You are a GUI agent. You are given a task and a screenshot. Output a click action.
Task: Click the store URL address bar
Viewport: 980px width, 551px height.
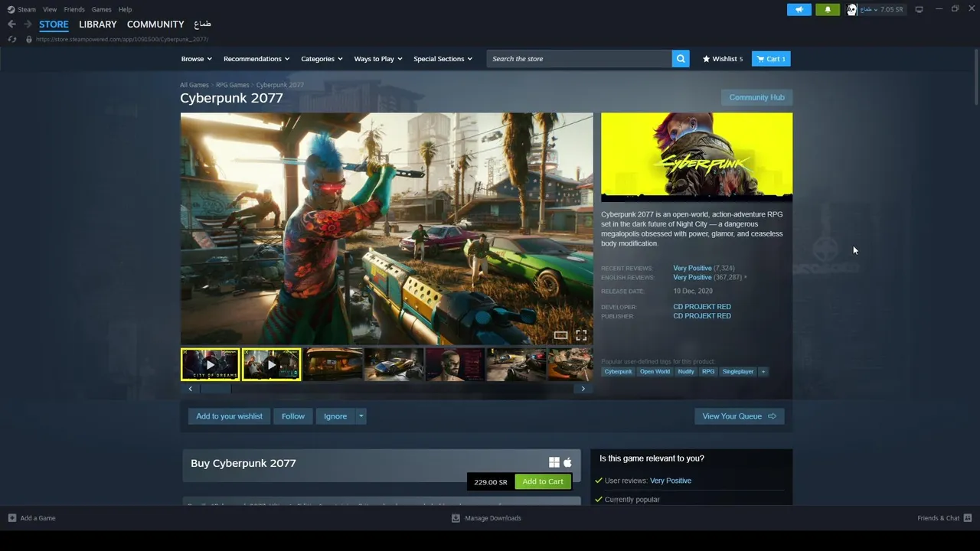[122, 39]
